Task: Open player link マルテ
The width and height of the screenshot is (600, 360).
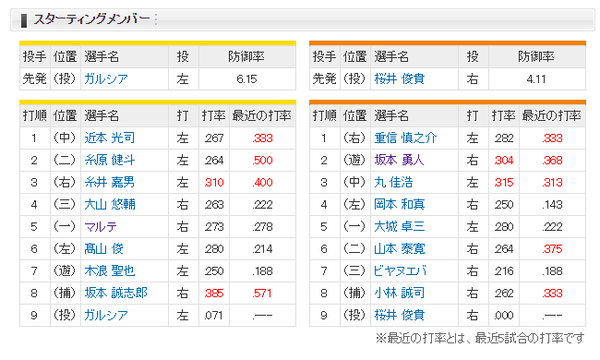Action: click(100, 227)
